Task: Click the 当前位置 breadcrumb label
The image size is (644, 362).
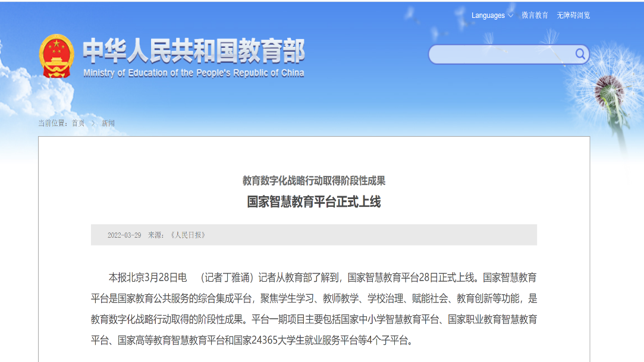Action: (54, 123)
